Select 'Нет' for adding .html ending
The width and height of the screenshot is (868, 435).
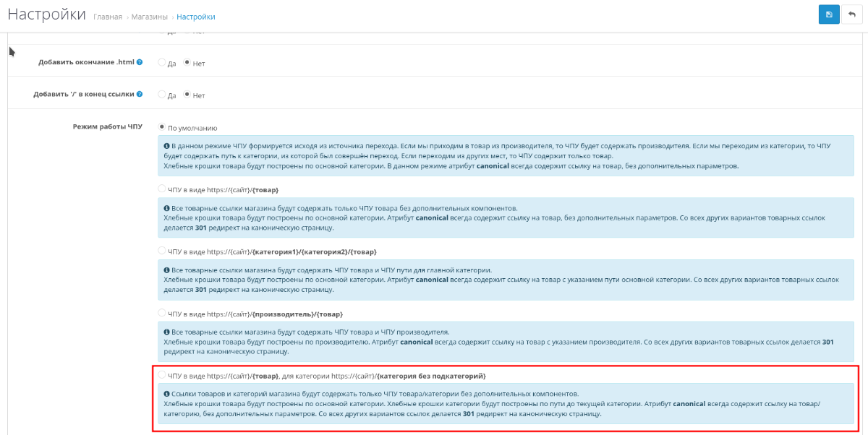coord(187,63)
